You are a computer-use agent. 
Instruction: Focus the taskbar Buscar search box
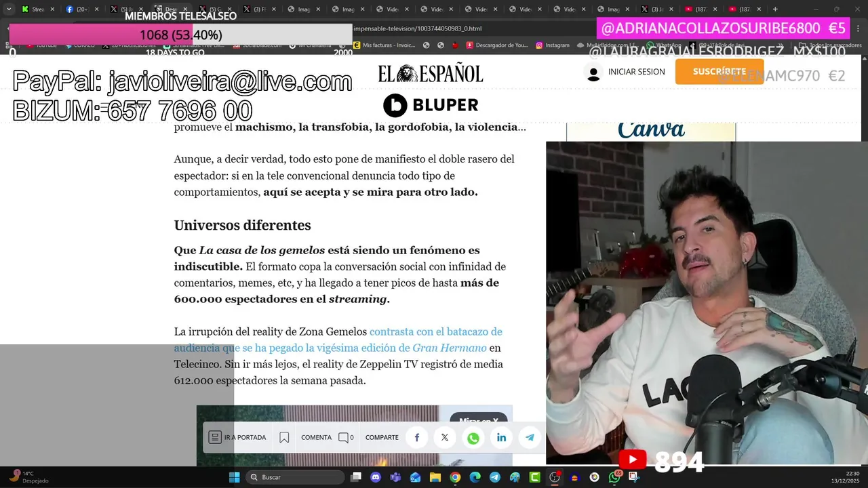click(294, 477)
